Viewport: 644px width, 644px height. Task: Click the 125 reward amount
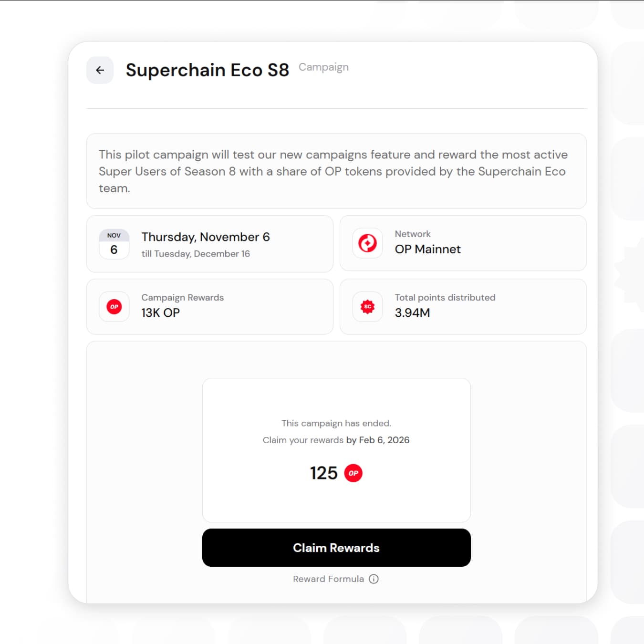[x=323, y=473]
